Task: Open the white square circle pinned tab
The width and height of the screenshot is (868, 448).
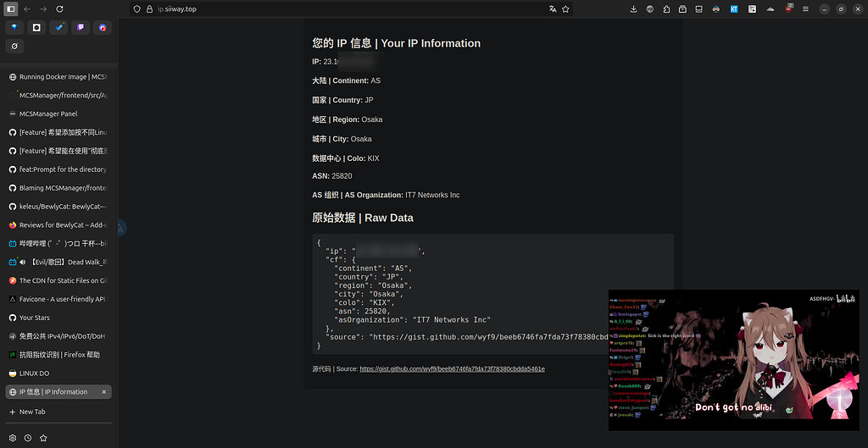Action: (x=36, y=28)
